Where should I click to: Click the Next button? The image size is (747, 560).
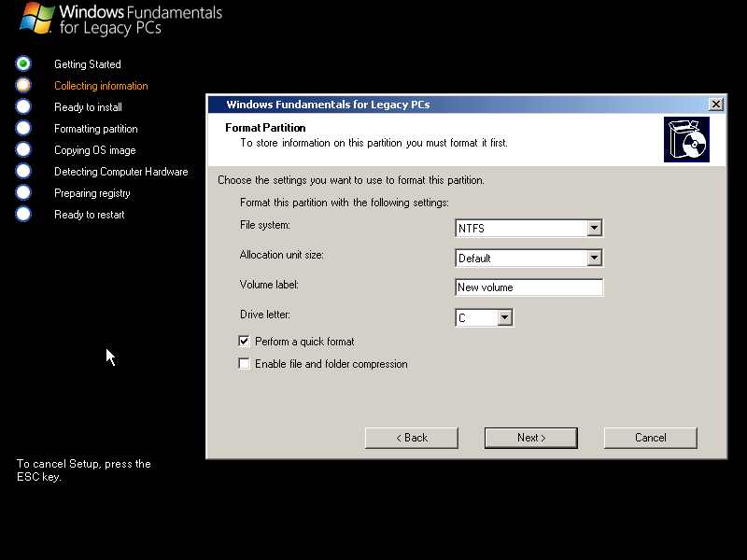[530, 437]
